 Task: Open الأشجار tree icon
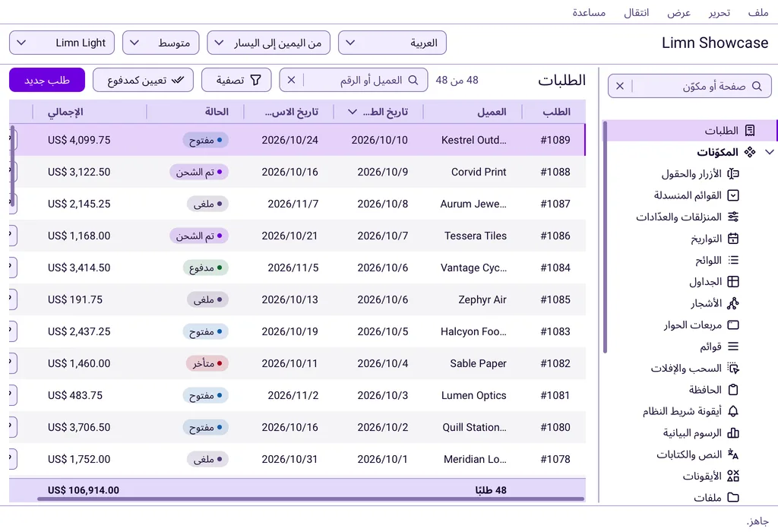733,303
